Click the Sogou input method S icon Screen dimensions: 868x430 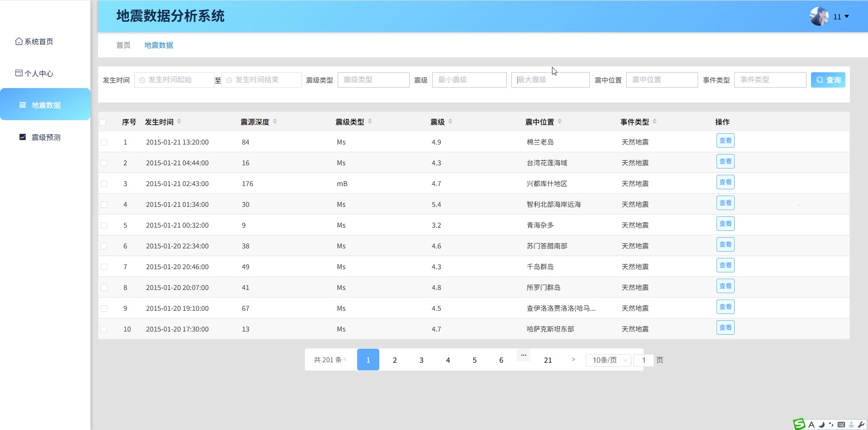[x=799, y=424]
